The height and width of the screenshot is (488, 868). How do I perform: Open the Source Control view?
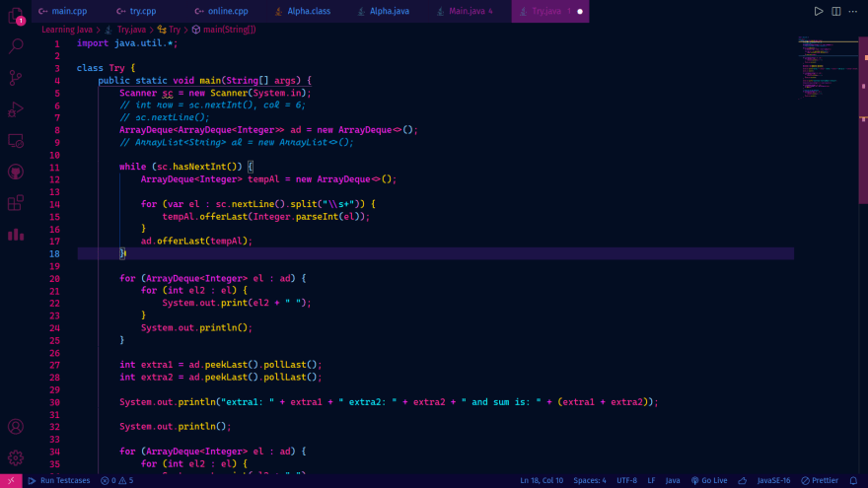click(16, 78)
